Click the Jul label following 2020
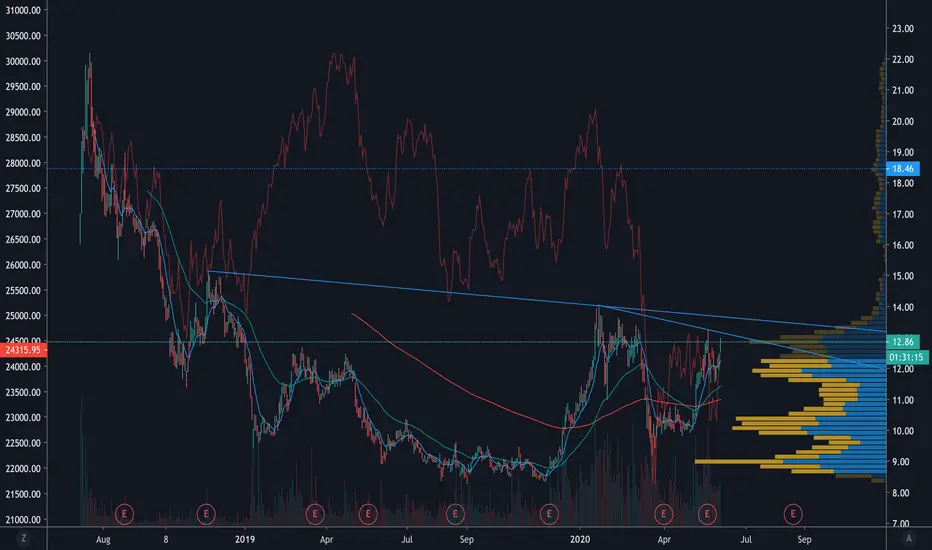The width and height of the screenshot is (932, 550). (x=745, y=540)
